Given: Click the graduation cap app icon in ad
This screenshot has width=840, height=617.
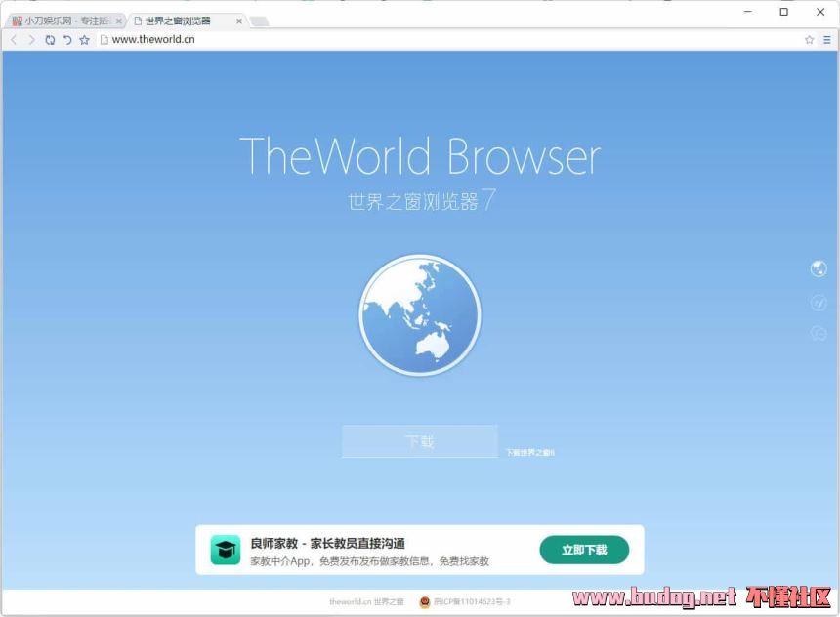Looking at the screenshot, I should [x=225, y=550].
